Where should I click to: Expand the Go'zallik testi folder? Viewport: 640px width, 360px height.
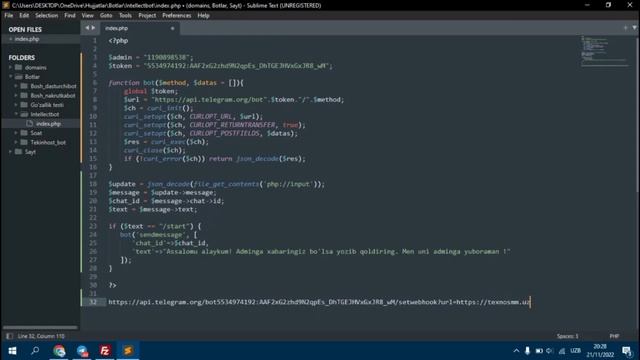(16, 105)
